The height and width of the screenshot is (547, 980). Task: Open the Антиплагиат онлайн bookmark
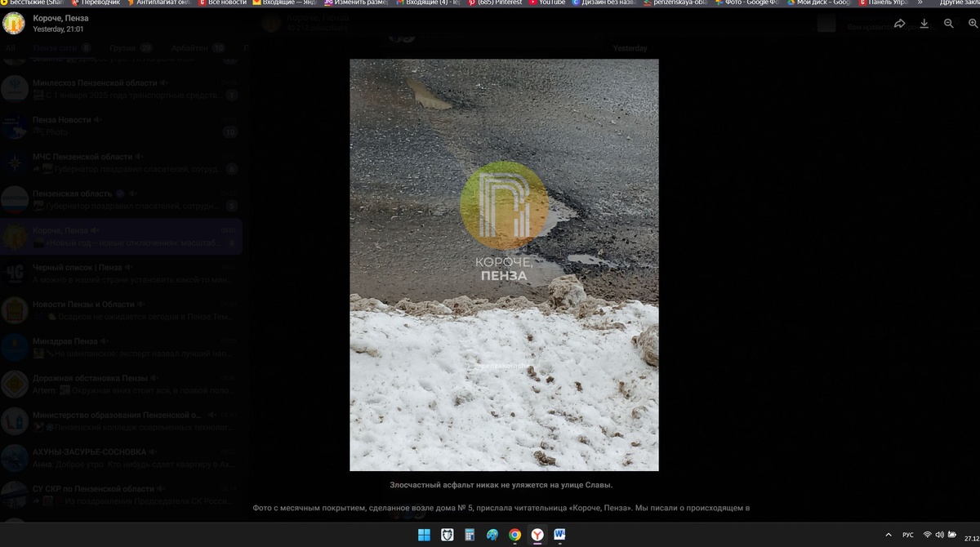click(x=158, y=3)
